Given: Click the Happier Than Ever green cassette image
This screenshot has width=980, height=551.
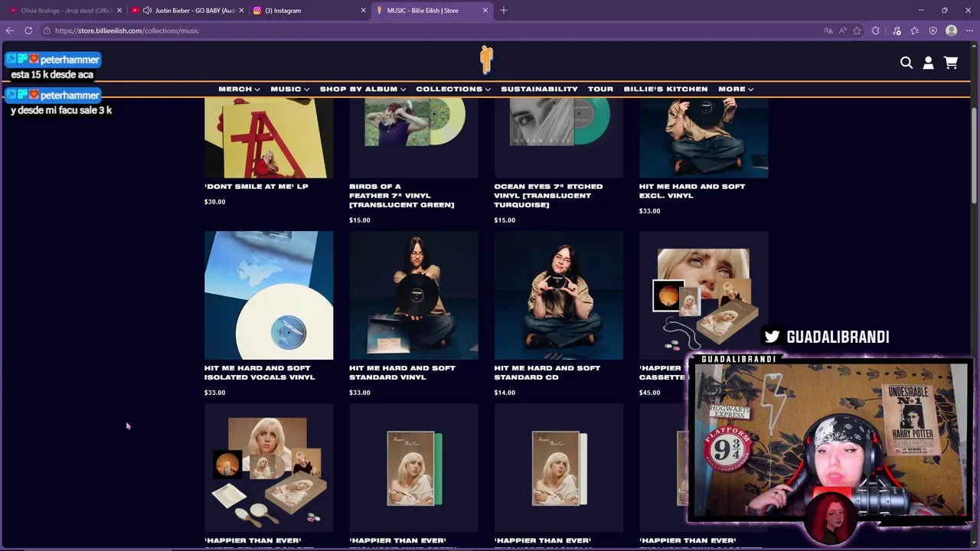Looking at the screenshot, I should [x=413, y=468].
